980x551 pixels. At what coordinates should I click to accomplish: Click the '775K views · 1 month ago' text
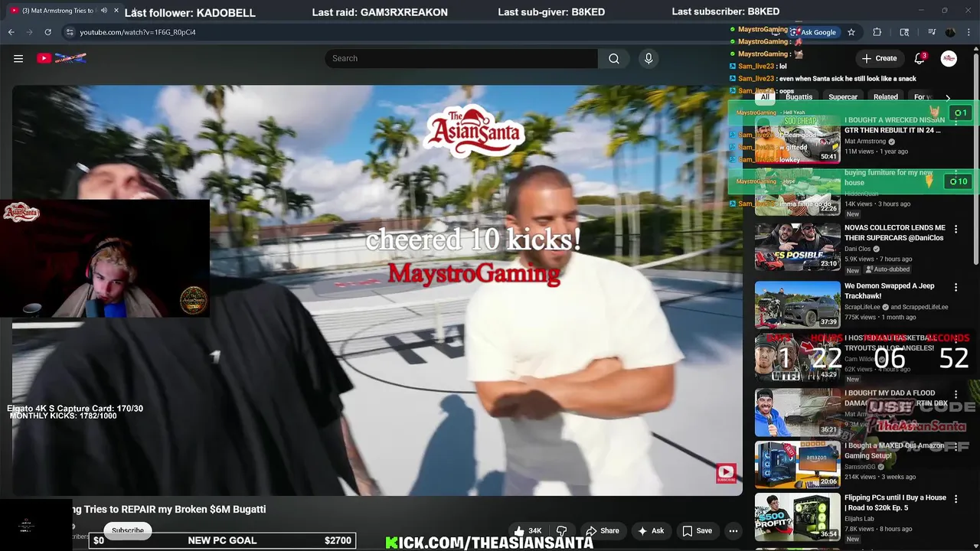(x=880, y=317)
